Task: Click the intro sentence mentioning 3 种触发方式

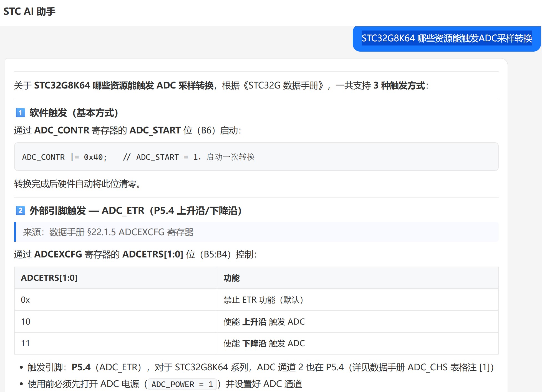Action: click(221, 85)
